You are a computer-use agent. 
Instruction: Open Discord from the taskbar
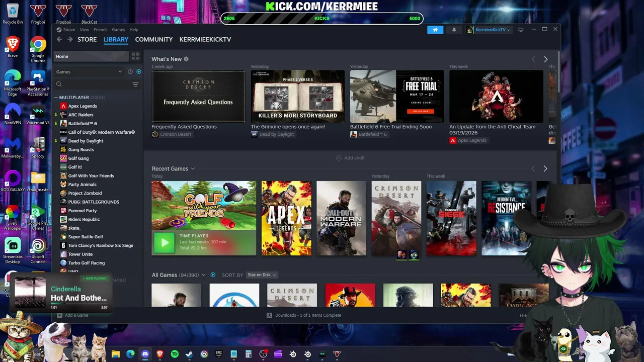(145, 354)
